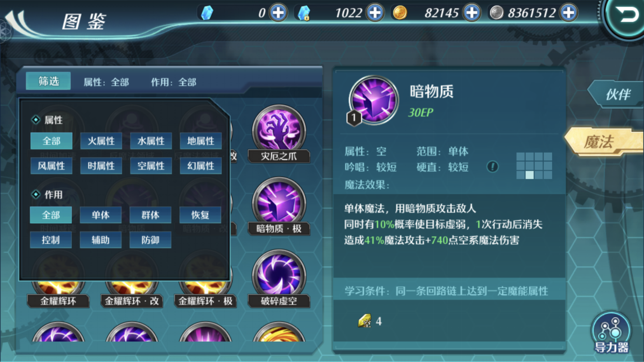Screen dimensions: 644x362
Task: Switch to the 伙伴 tab
Action: click(x=616, y=95)
